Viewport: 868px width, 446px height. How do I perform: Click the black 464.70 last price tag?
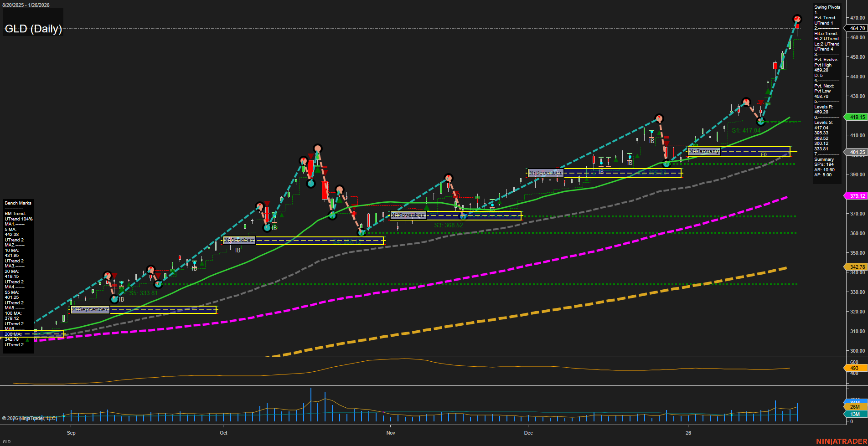[x=857, y=28]
